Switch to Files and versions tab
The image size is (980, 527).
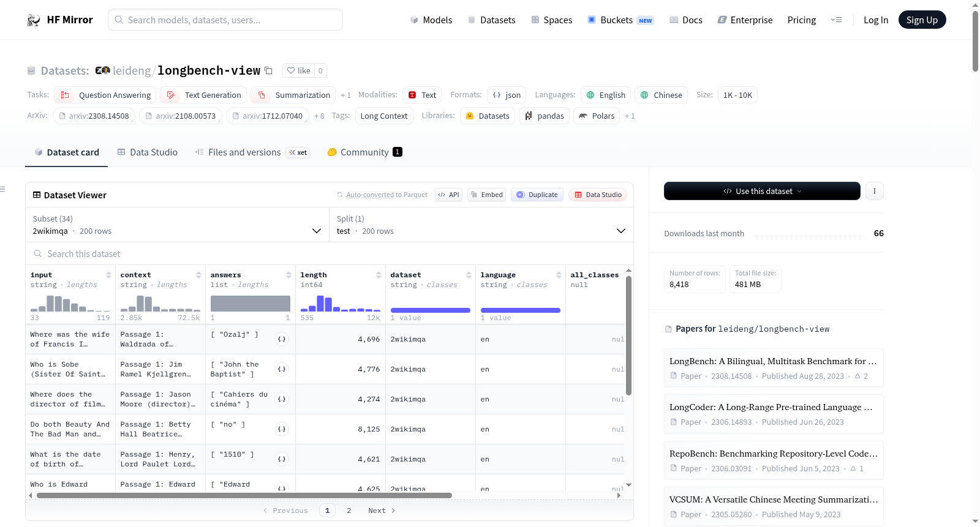point(252,152)
